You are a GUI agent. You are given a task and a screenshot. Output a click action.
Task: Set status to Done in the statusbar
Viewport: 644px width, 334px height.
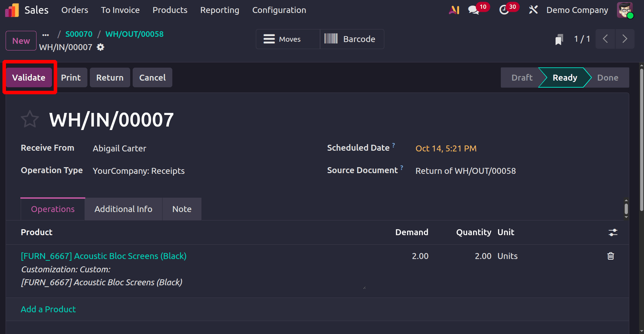(608, 78)
